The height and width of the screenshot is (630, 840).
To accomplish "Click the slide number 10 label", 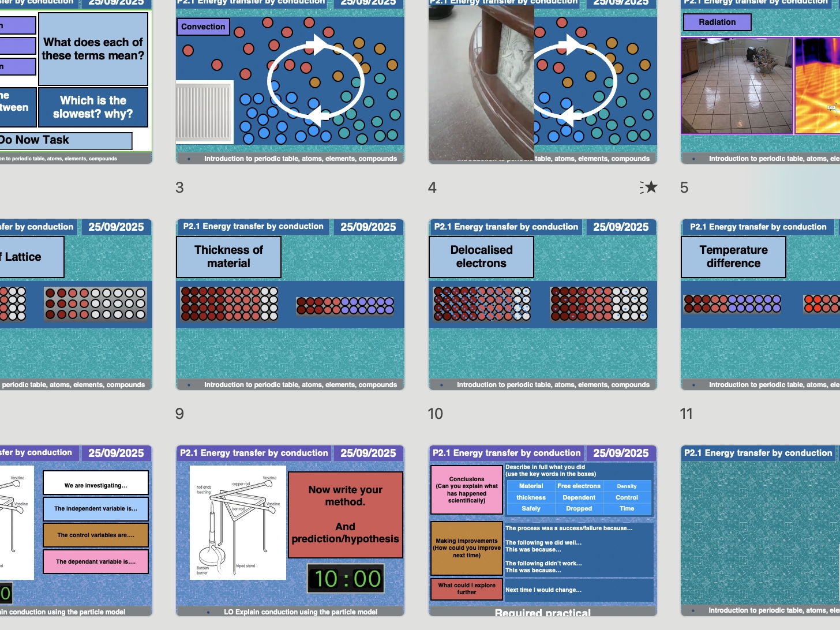I will pyautogui.click(x=435, y=414).
